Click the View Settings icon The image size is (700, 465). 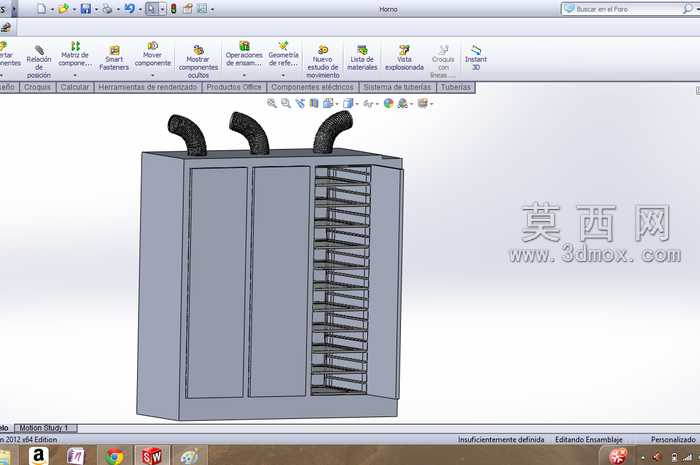click(x=422, y=103)
